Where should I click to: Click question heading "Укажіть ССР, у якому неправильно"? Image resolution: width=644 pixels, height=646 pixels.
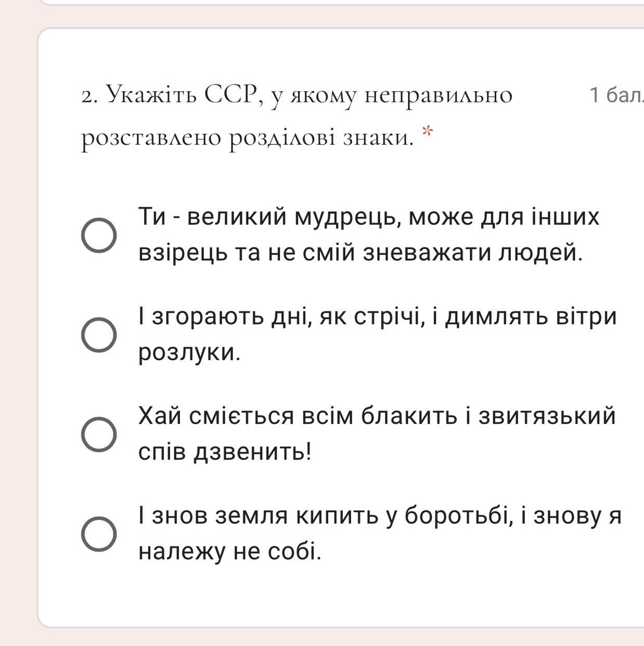310,95
